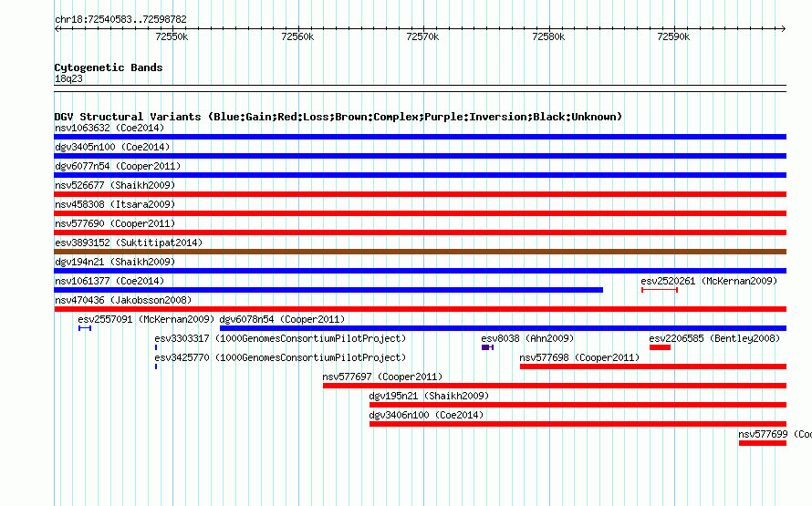Select esv2557091 (McKernan2009) label
Image resolution: width=812 pixels, height=506 pixels.
[x=146, y=319]
